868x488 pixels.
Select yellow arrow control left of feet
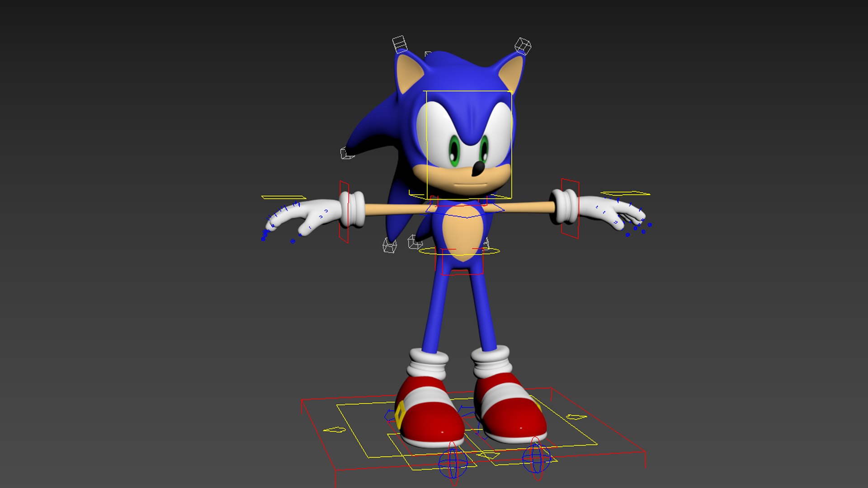(335, 429)
